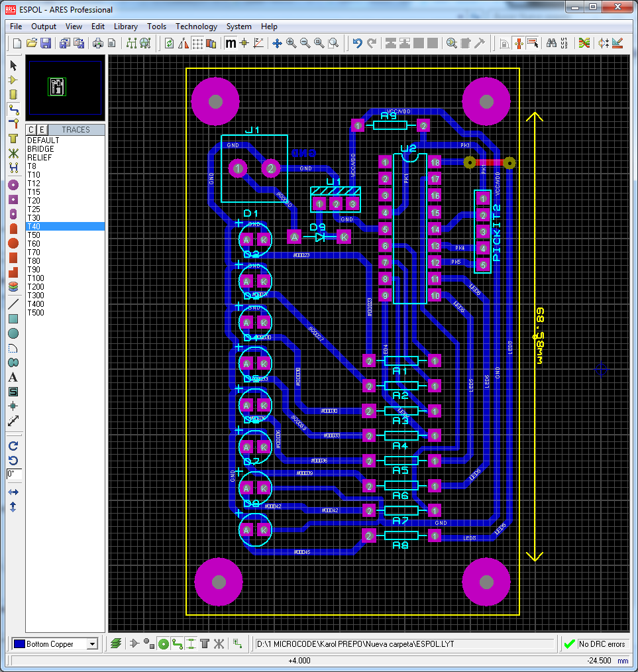Toggle the grid dots display icon
638x672 pixels.
click(x=197, y=43)
